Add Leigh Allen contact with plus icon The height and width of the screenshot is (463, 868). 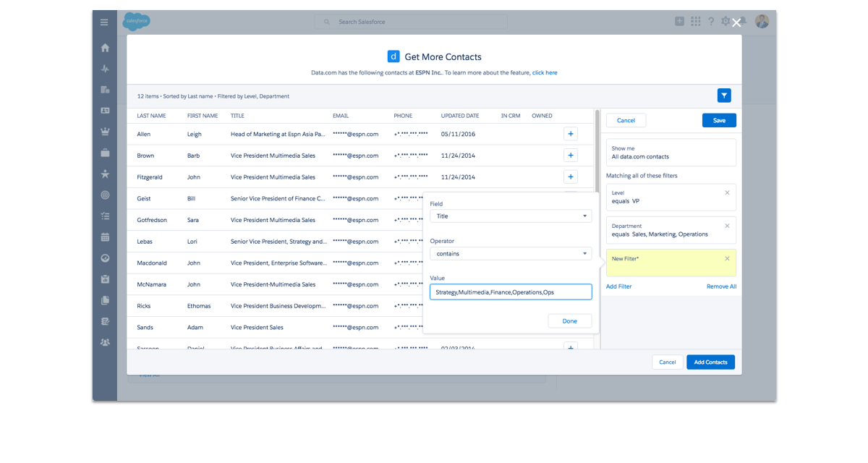(x=570, y=134)
